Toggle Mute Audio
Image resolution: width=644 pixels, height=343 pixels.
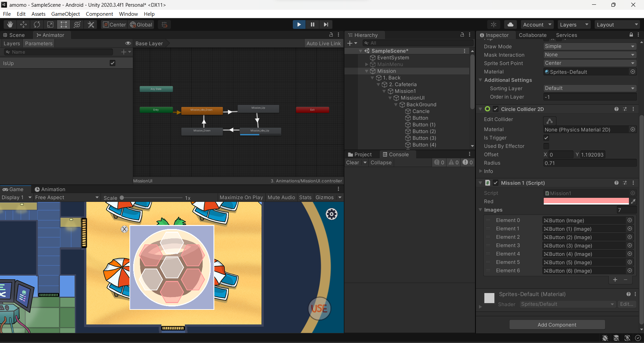coord(281,197)
